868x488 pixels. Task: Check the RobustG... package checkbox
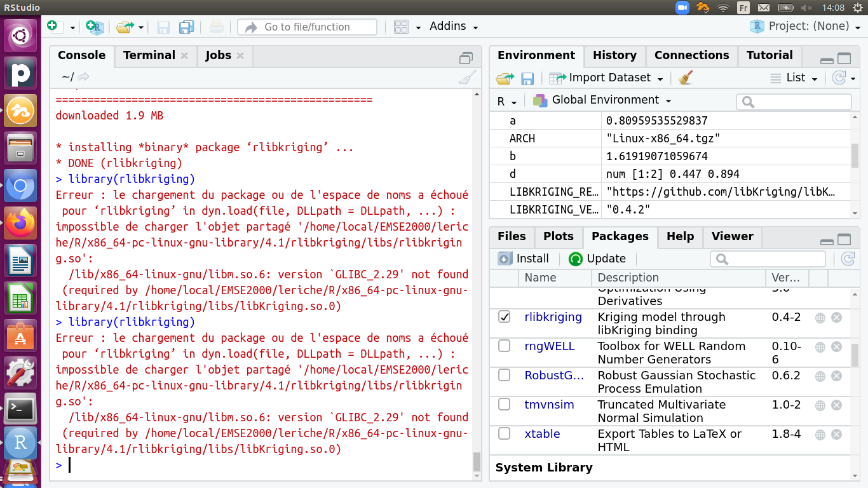pos(505,376)
